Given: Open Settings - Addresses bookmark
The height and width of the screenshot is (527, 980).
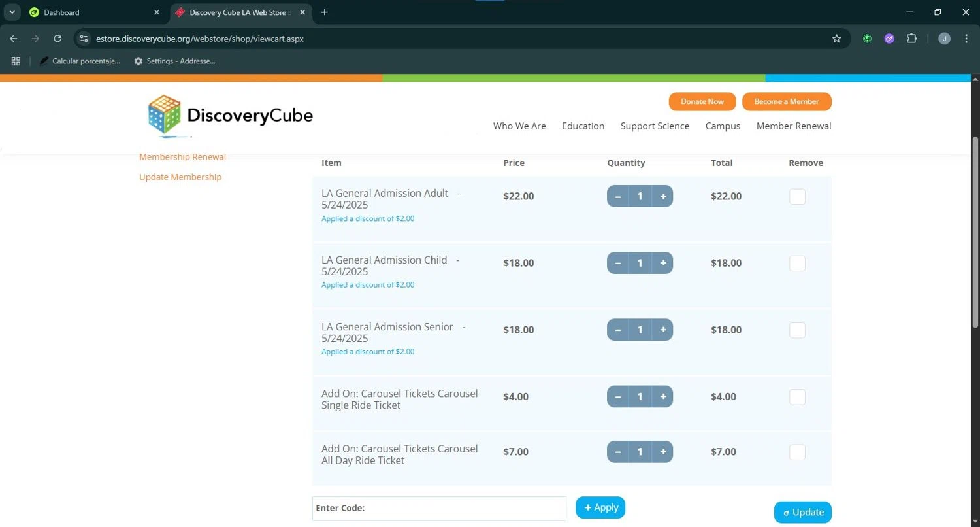Looking at the screenshot, I should coord(174,61).
